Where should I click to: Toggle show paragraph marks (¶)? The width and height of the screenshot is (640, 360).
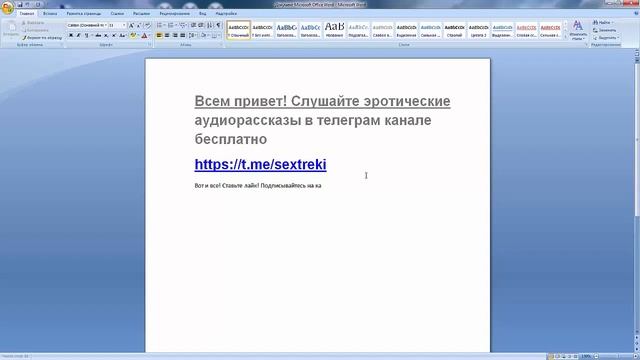pyautogui.click(x=218, y=25)
